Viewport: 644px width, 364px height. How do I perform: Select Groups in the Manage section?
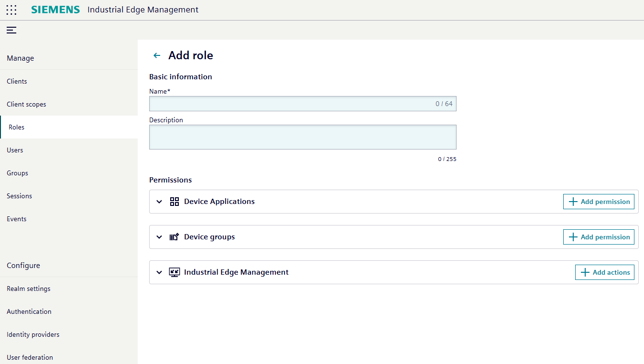[17, 173]
